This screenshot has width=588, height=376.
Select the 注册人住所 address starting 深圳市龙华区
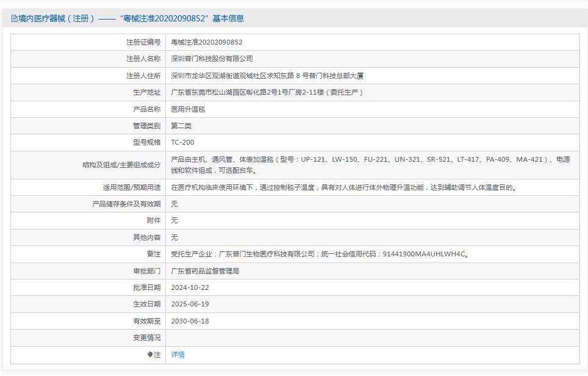click(267, 76)
